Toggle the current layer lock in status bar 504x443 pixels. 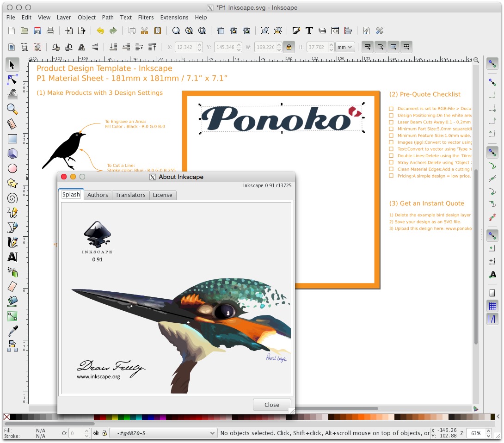pyautogui.click(x=104, y=433)
